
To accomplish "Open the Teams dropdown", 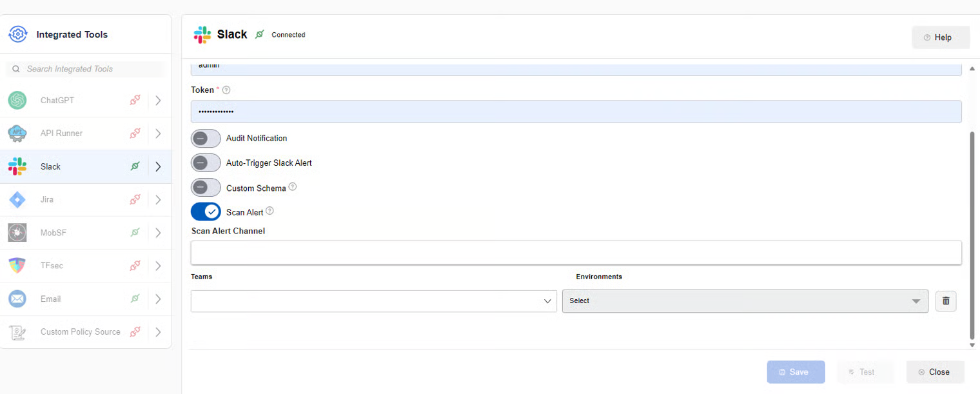I will (x=373, y=301).
